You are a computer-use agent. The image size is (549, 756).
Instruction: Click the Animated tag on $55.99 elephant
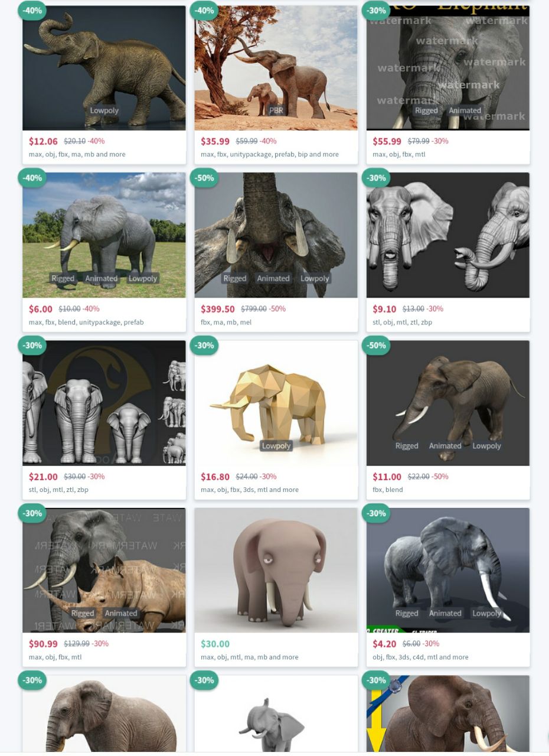tap(465, 110)
